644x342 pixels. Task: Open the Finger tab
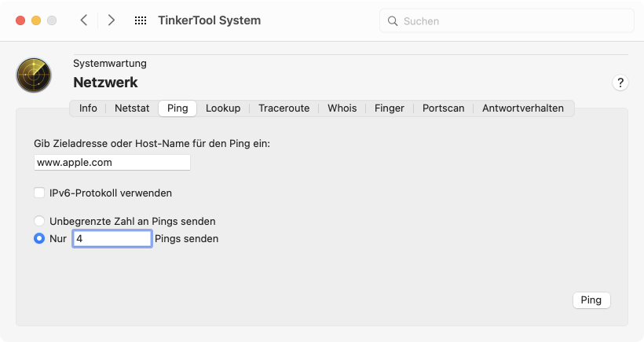[x=390, y=108]
